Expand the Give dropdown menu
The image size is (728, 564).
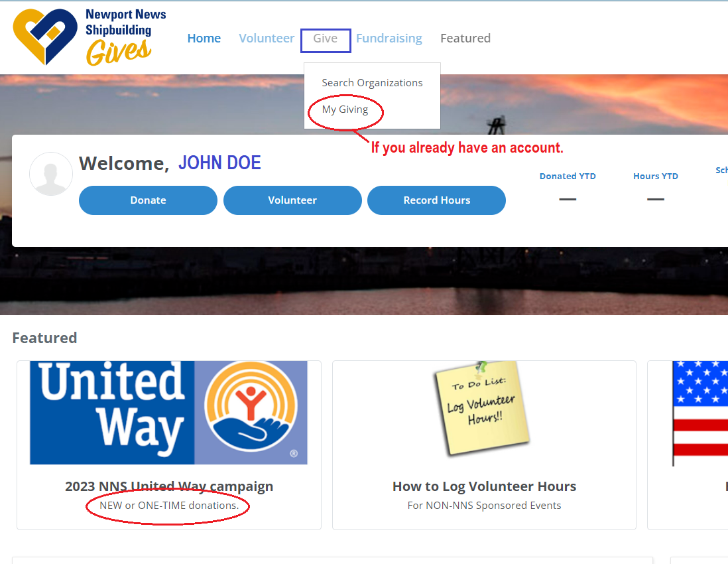pyautogui.click(x=325, y=38)
